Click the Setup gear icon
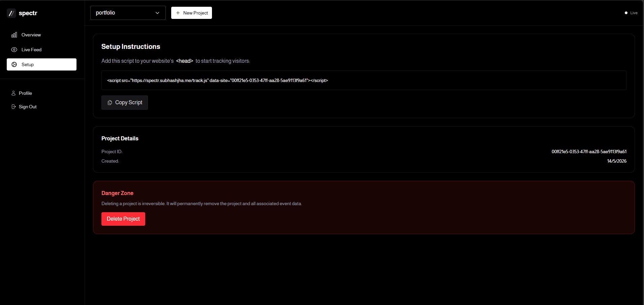This screenshot has width=644, height=305. 14,64
